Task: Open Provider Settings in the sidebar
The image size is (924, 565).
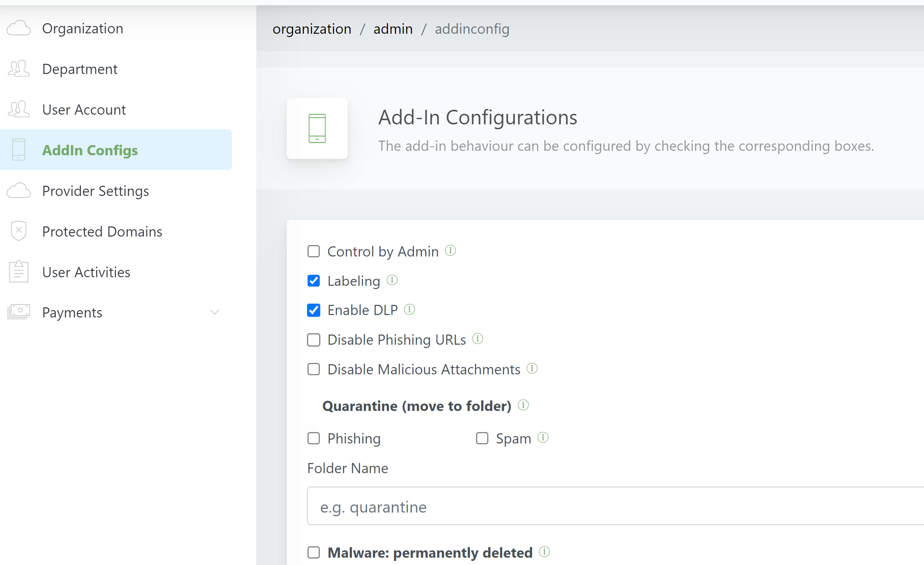Action: click(95, 191)
